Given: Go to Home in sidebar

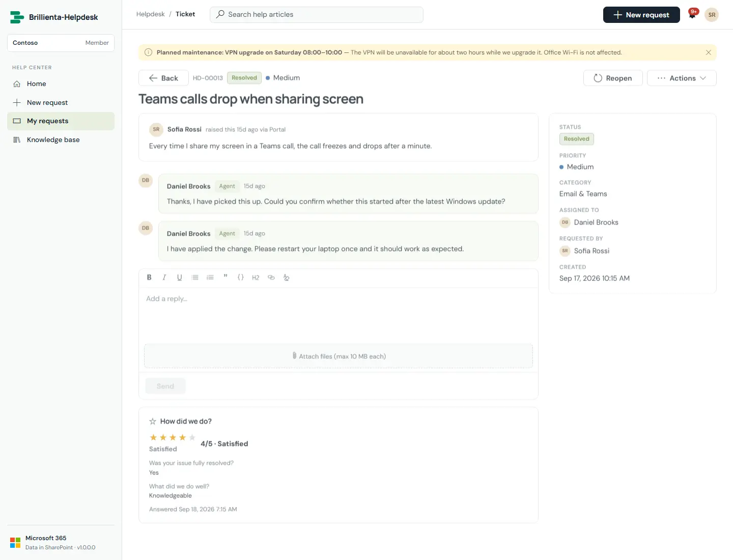Looking at the screenshot, I should [x=61, y=84].
